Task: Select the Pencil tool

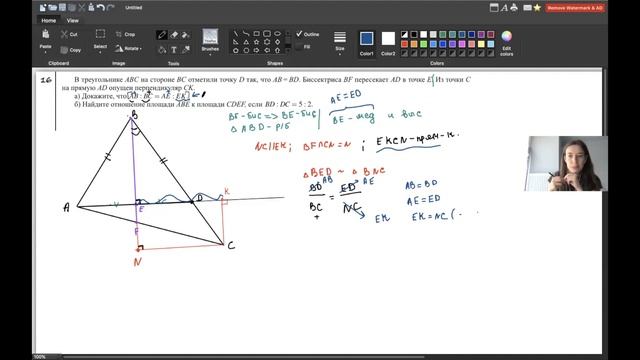Action: [162, 35]
